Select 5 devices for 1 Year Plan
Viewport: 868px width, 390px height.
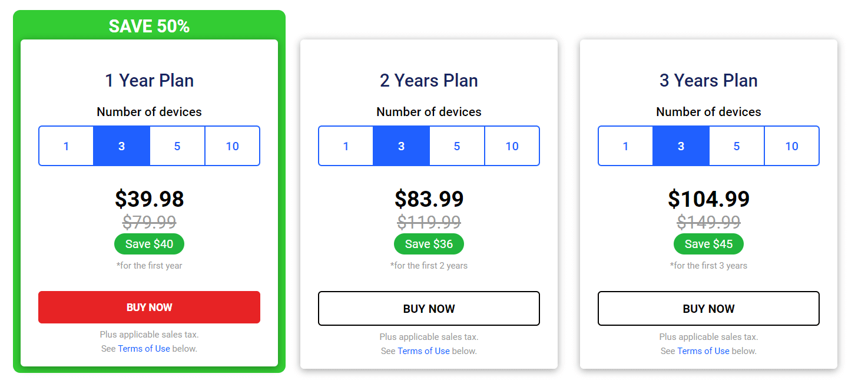pyautogui.click(x=177, y=146)
